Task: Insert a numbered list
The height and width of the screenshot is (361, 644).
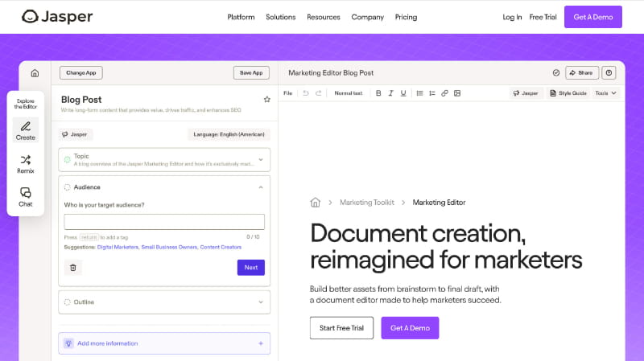Action: 432,93
